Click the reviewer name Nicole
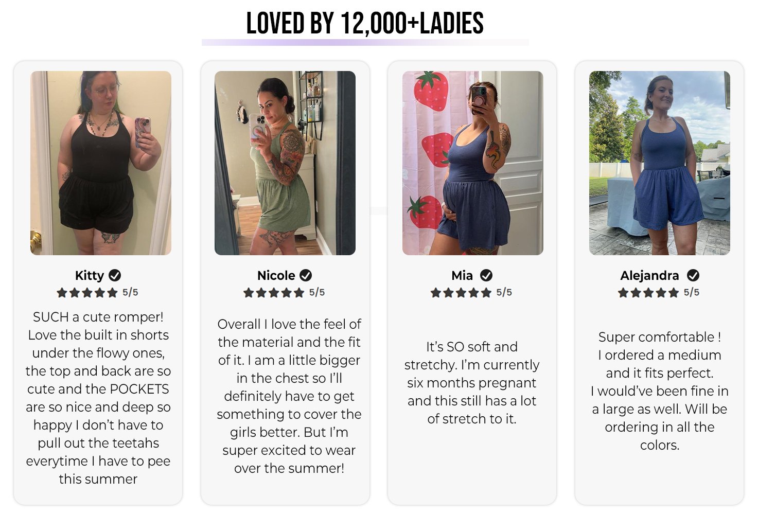 (x=276, y=275)
